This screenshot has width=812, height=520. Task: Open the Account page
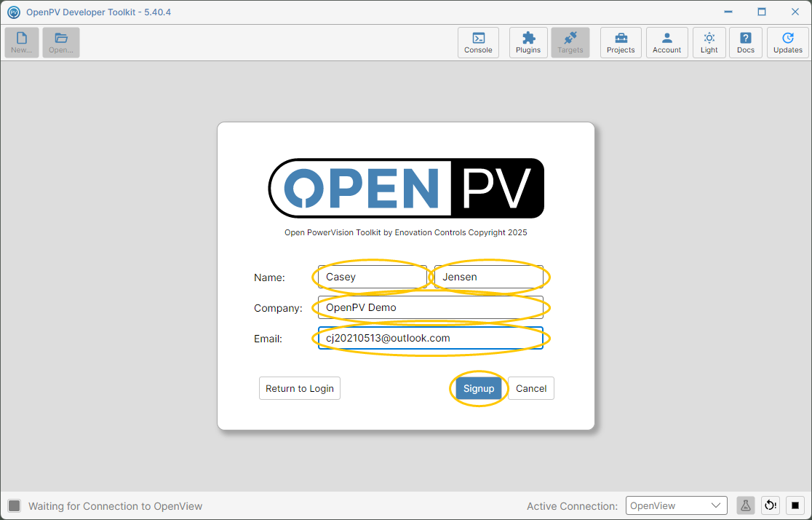click(666, 42)
